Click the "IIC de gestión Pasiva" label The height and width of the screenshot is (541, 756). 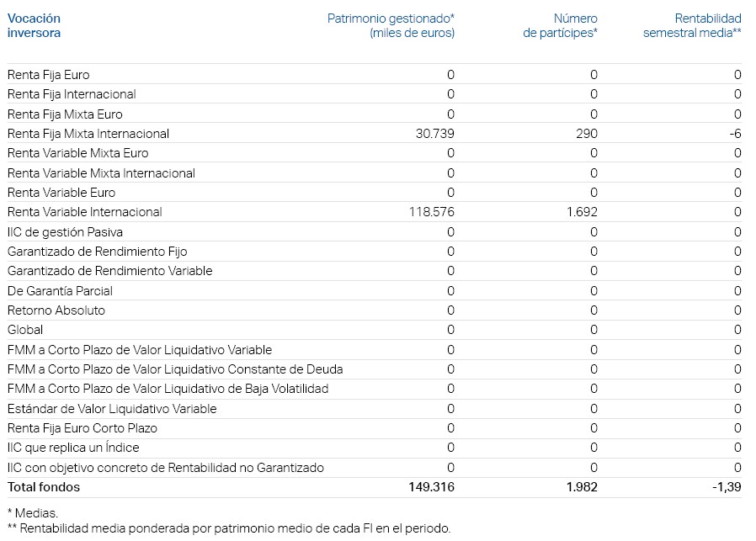(66, 232)
